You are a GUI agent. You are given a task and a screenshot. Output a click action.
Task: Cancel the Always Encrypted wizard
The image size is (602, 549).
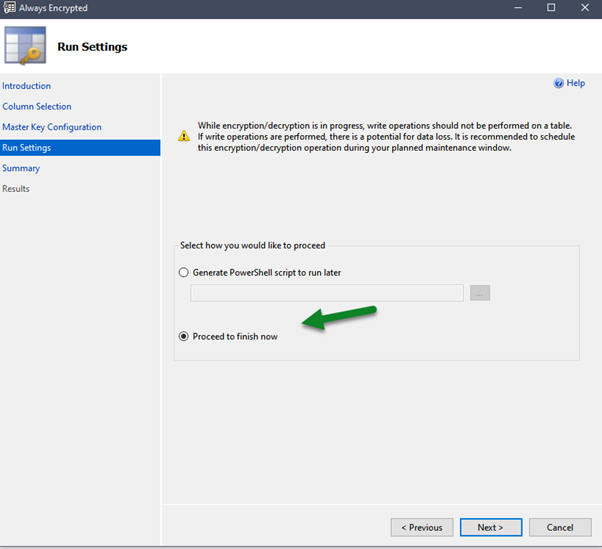[560, 527]
